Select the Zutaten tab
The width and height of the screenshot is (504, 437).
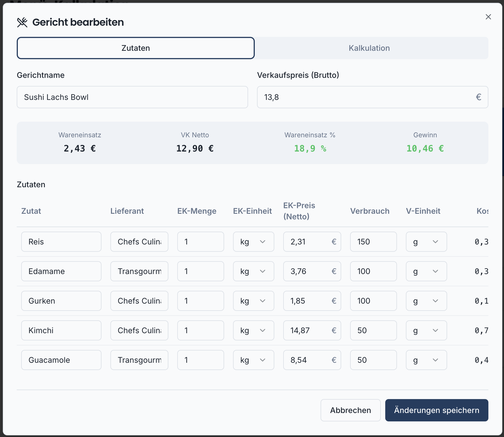(135, 48)
